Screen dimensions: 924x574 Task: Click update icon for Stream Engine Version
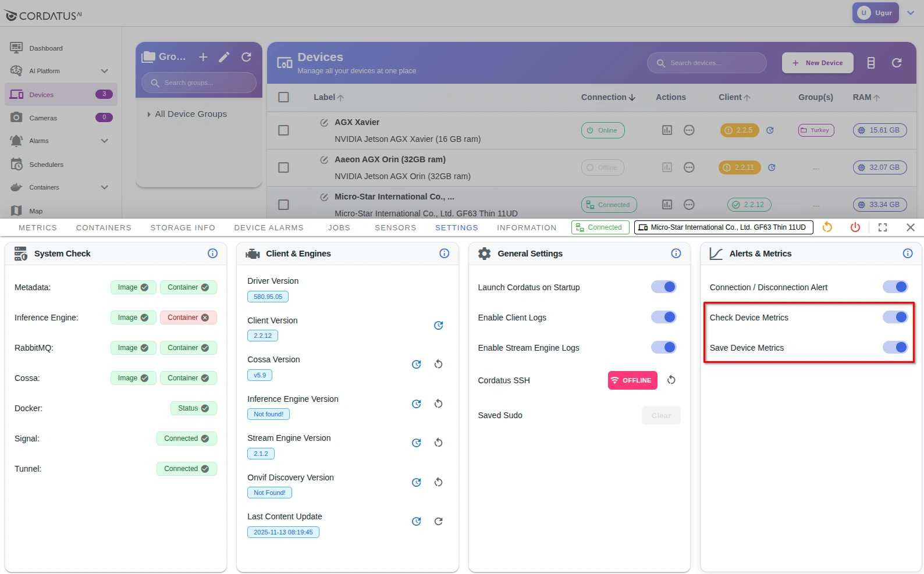point(417,443)
